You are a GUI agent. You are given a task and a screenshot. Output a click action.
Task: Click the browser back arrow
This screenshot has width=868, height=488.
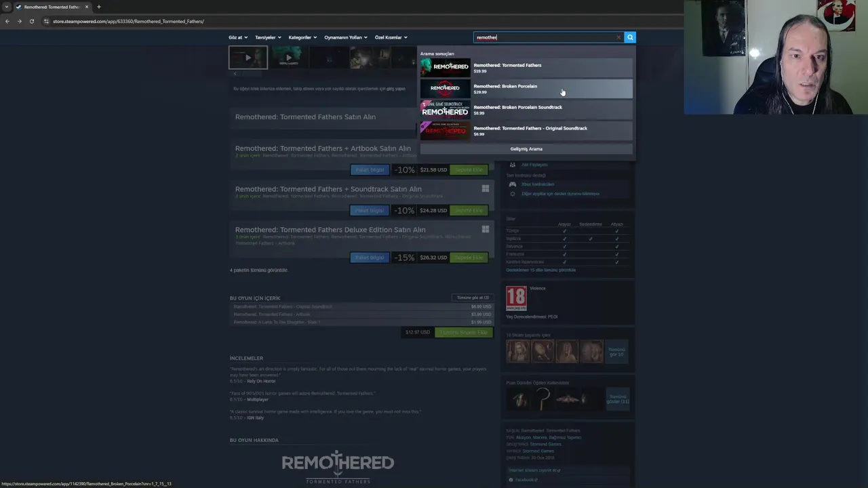(7, 21)
